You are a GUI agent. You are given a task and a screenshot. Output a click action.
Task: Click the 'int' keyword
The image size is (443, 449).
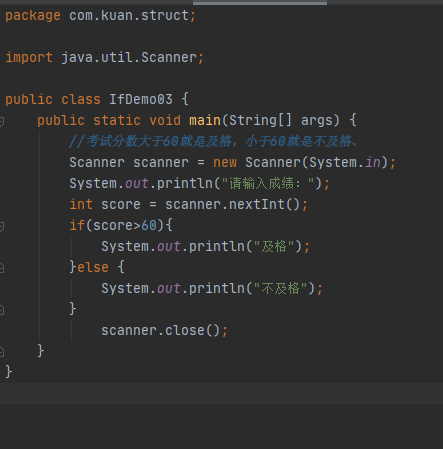tap(81, 204)
